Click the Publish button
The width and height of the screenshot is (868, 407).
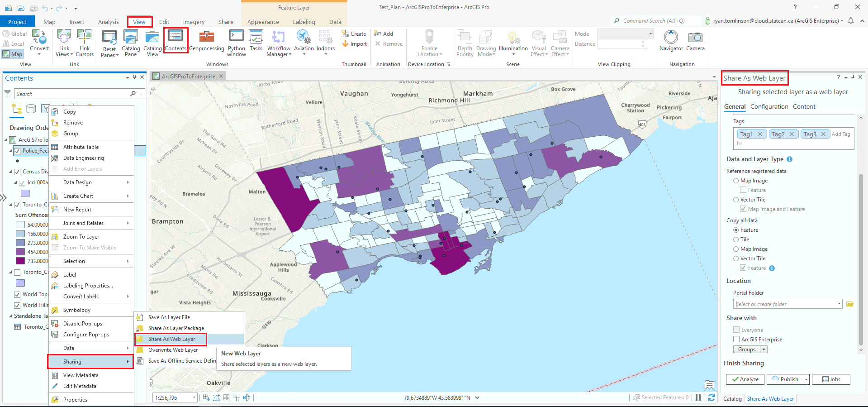785,379
